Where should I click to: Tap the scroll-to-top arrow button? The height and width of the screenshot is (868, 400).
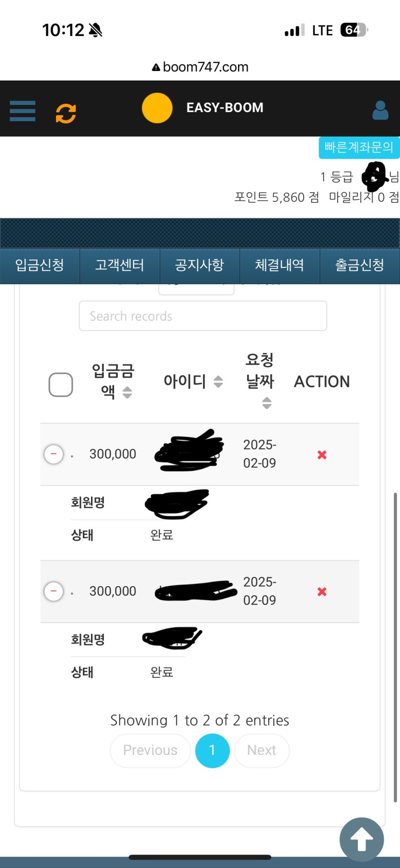point(362,839)
